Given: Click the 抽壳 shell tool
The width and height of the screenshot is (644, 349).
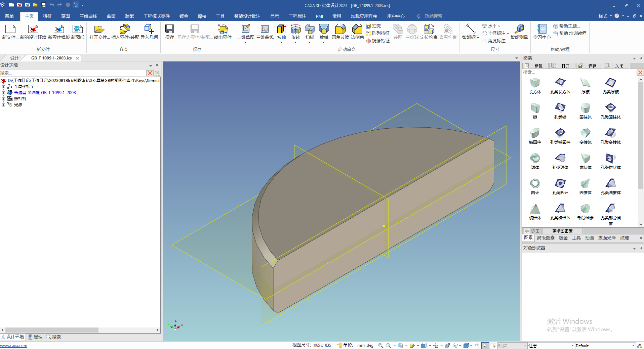Looking at the screenshot, I should (373, 26).
